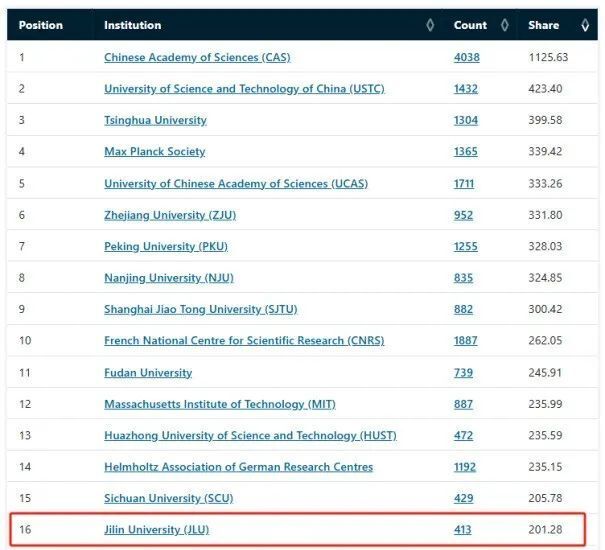605x550 pixels.
Task: Open Shanghai Jiao Tong University (SJTU) link
Action: point(201,309)
